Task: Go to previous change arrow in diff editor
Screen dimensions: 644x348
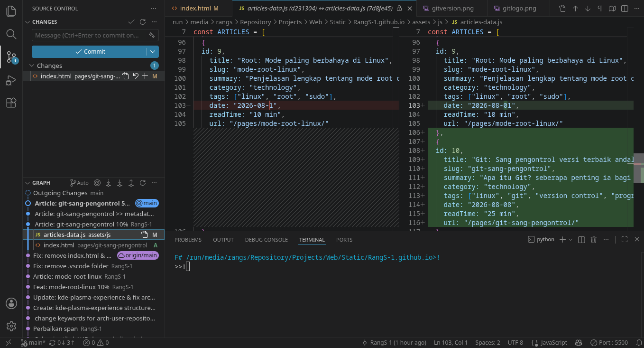Action: tap(575, 9)
